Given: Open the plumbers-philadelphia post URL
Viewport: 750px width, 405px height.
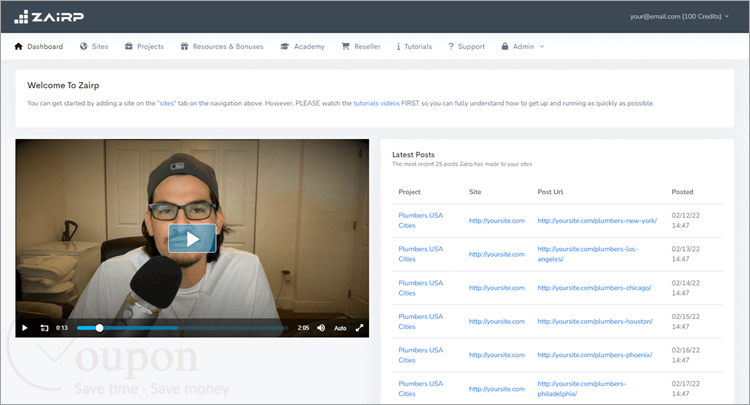Looking at the screenshot, I should pyautogui.click(x=582, y=389).
